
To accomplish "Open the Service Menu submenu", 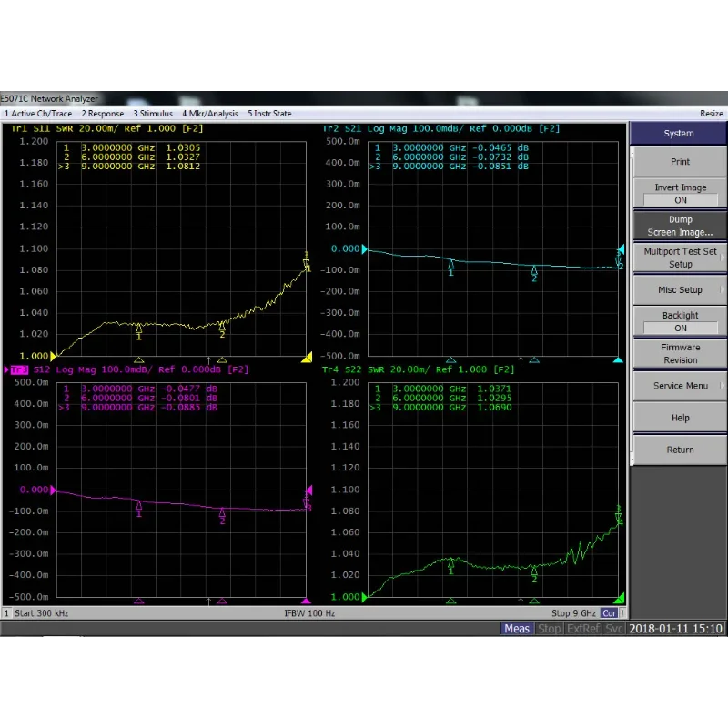I will point(680,386).
